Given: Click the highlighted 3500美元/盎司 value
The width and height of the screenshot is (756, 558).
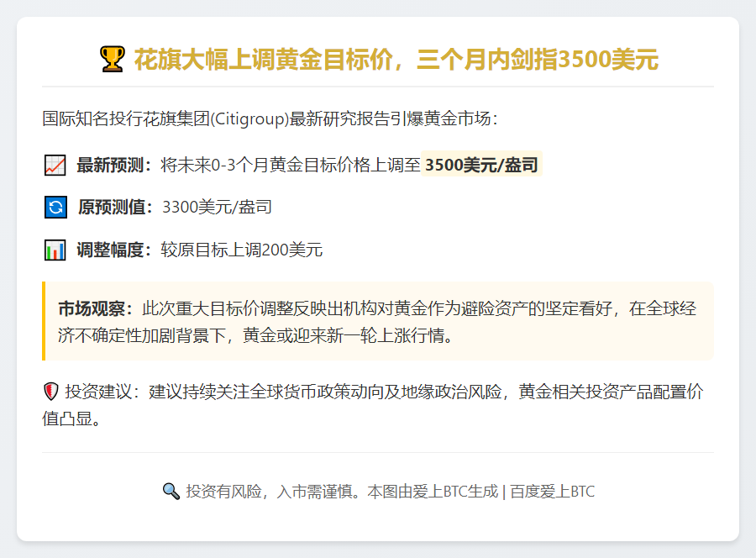Looking at the screenshot, I should [481, 165].
